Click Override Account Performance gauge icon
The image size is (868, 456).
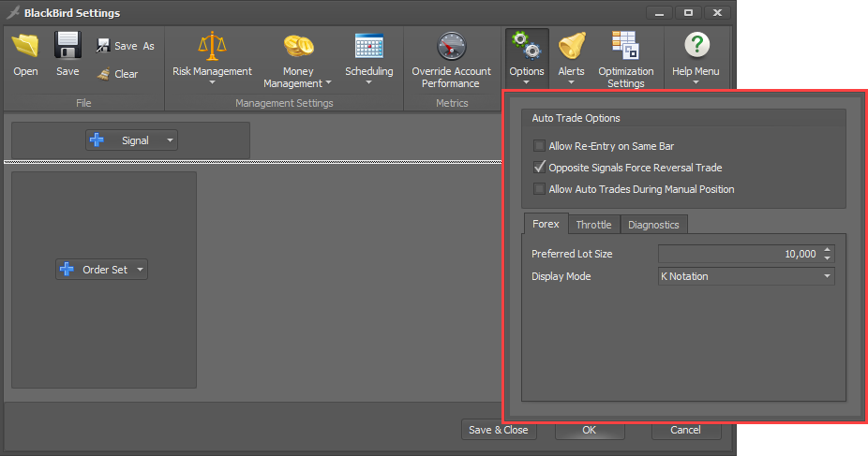click(451, 47)
